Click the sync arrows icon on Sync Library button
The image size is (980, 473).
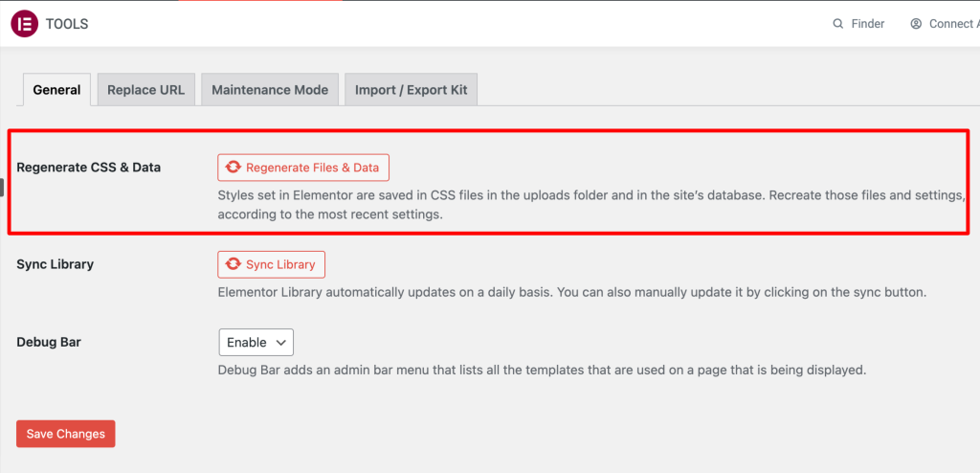(x=234, y=265)
